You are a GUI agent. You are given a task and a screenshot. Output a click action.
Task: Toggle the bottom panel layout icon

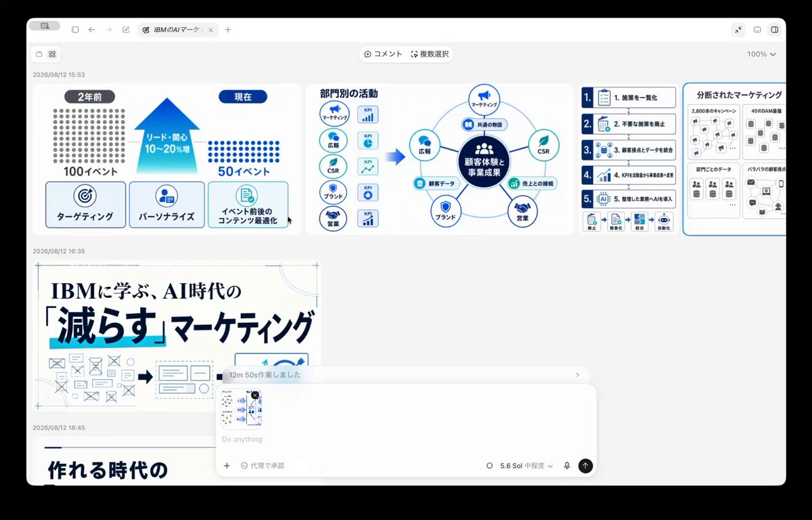click(x=757, y=30)
